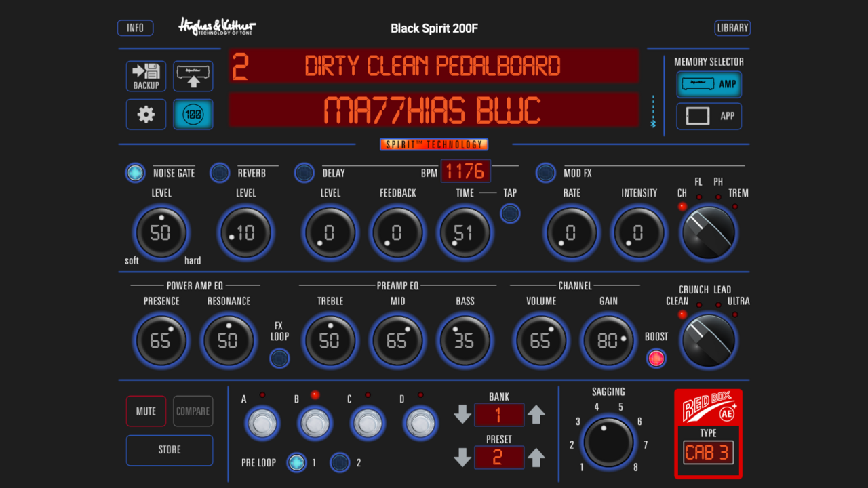The width and height of the screenshot is (868, 488).
Task: Click the Red Box cabinet type CAB 3
Action: pos(708,453)
